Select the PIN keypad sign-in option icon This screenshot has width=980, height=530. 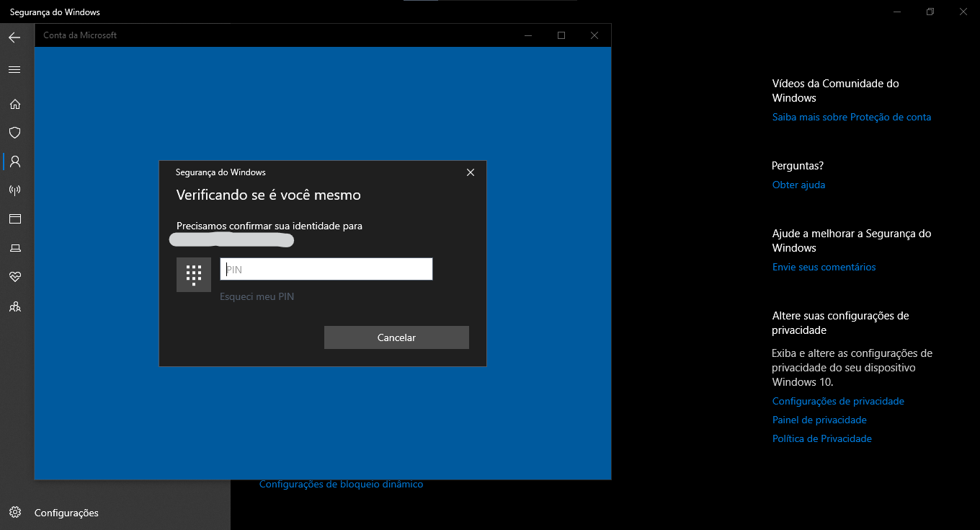[x=194, y=275]
